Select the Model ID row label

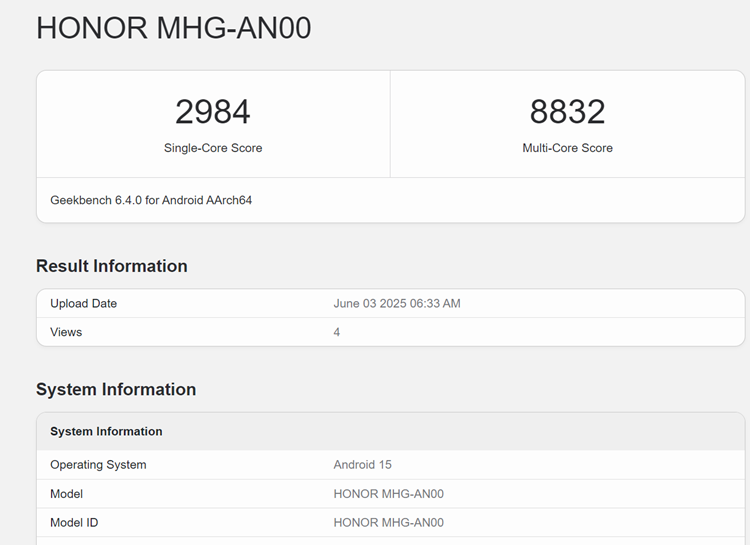(x=74, y=522)
